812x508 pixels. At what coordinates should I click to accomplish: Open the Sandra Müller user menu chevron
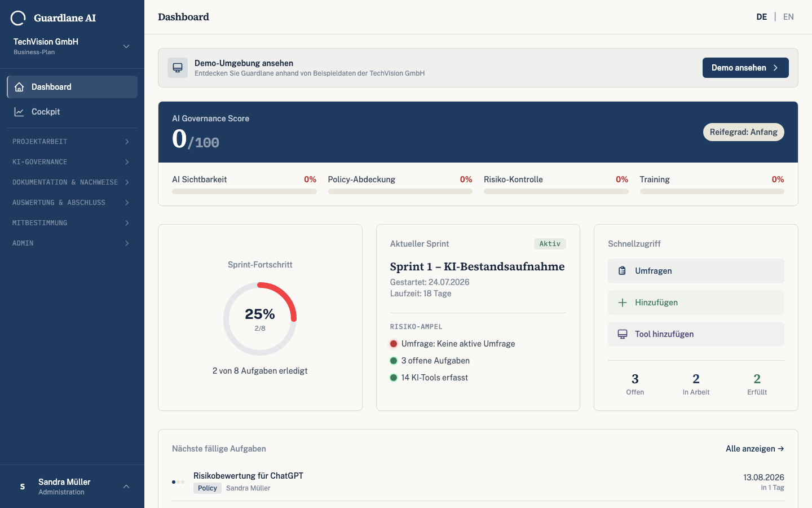click(x=126, y=487)
